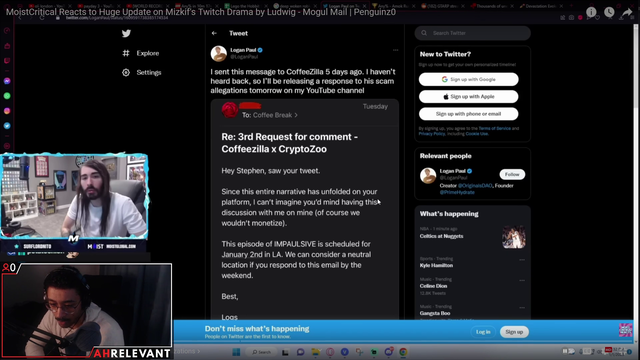Screen dimensions: 640x360
Task: Open Logan Paul's avatar in Relevant people
Action: [428, 176]
